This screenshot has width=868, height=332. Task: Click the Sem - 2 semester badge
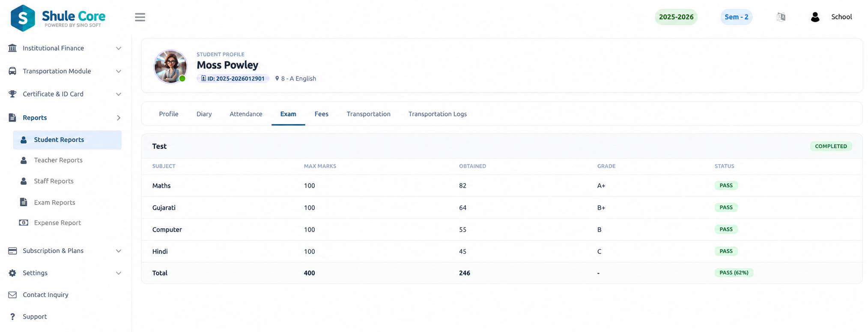(x=737, y=17)
